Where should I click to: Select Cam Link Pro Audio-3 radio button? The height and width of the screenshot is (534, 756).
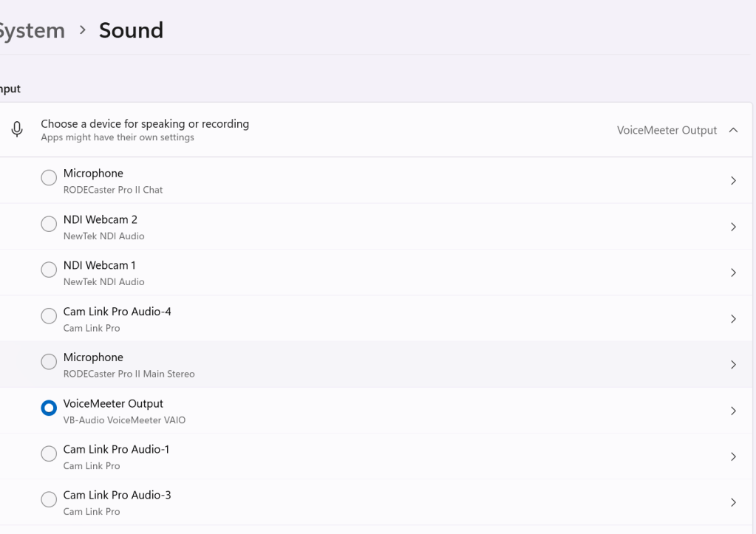click(x=49, y=499)
